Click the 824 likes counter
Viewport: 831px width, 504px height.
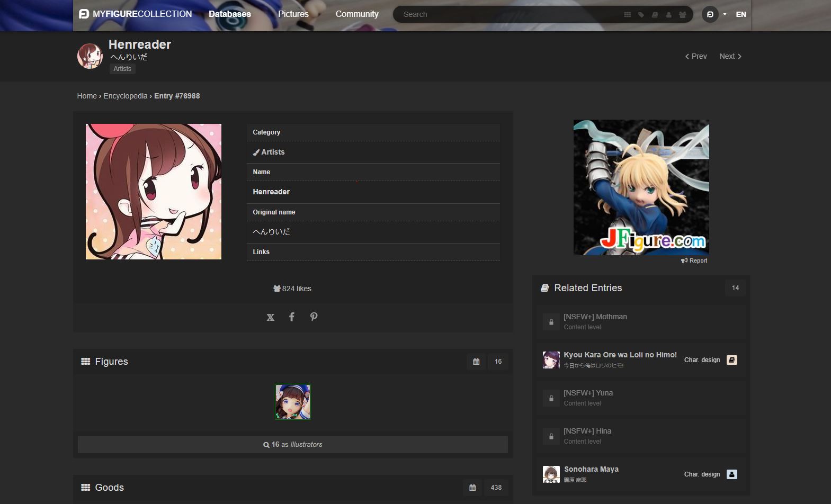pos(292,289)
